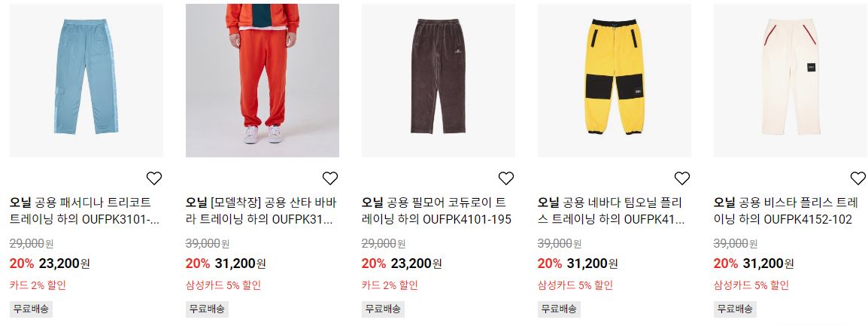Image resolution: width=868 pixels, height=326 pixels.
Task: Open blue tricot training pants thumbnail
Action: 86,81
